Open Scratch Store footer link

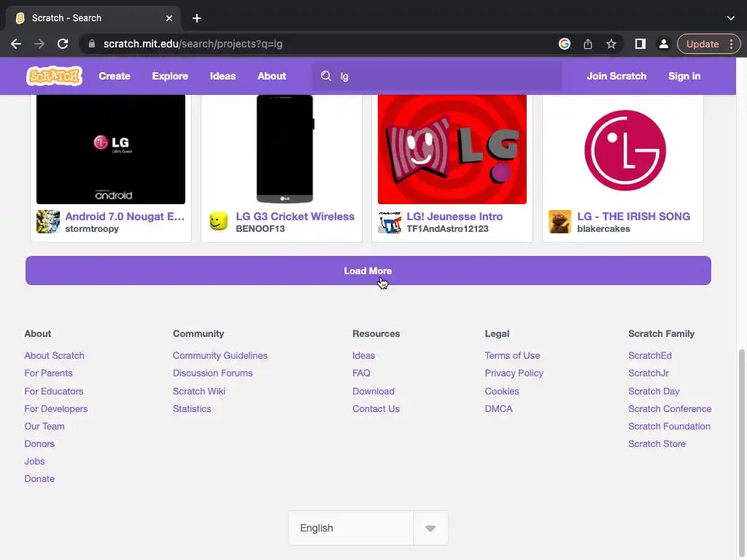coord(657,444)
